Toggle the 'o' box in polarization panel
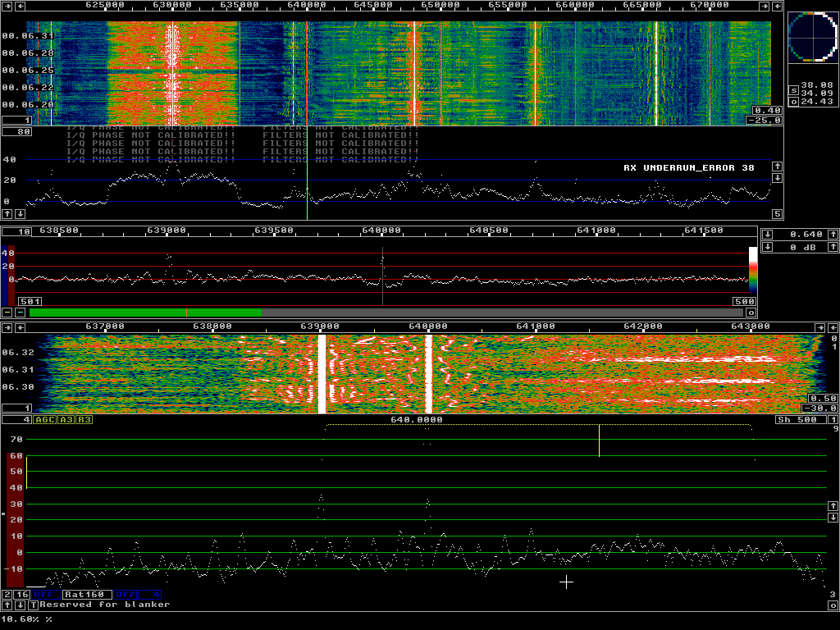The height and width of the screenshot is (630, 840). [x=793, y=101]
